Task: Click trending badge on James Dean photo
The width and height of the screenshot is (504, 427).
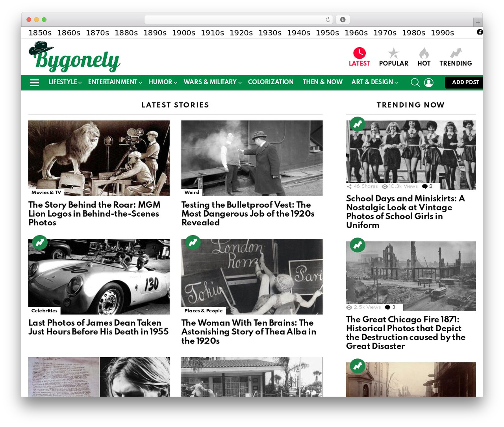Action: point(40,243)
